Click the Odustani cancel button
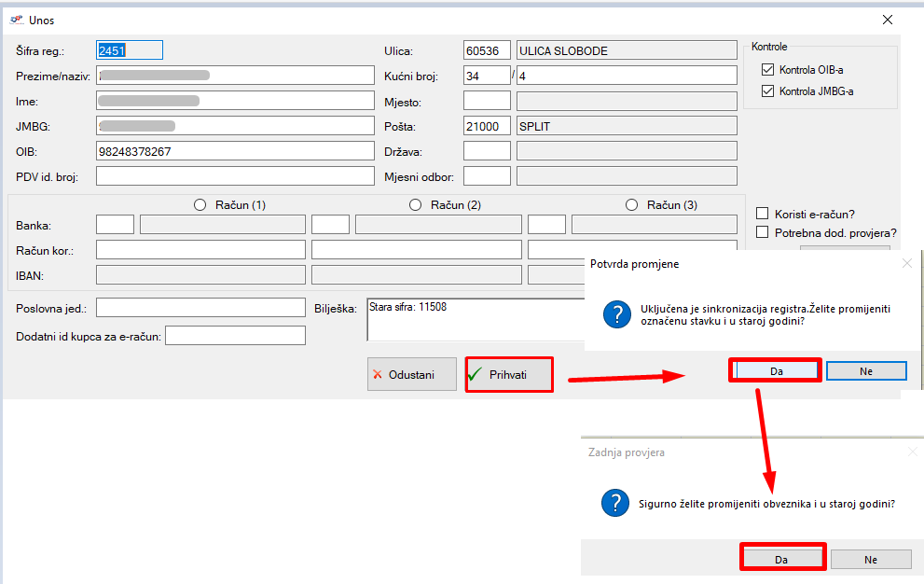 tap(412, 375)
